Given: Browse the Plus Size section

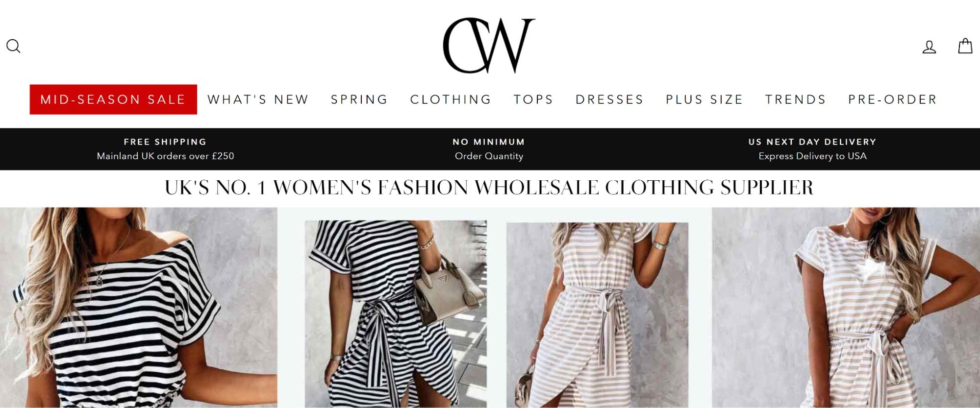Looking at the screenshot, I should pyautogui.click(x=704, y=99).
